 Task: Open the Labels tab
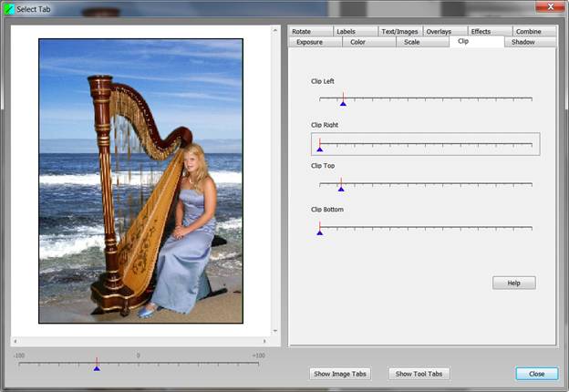coord(347,32)
